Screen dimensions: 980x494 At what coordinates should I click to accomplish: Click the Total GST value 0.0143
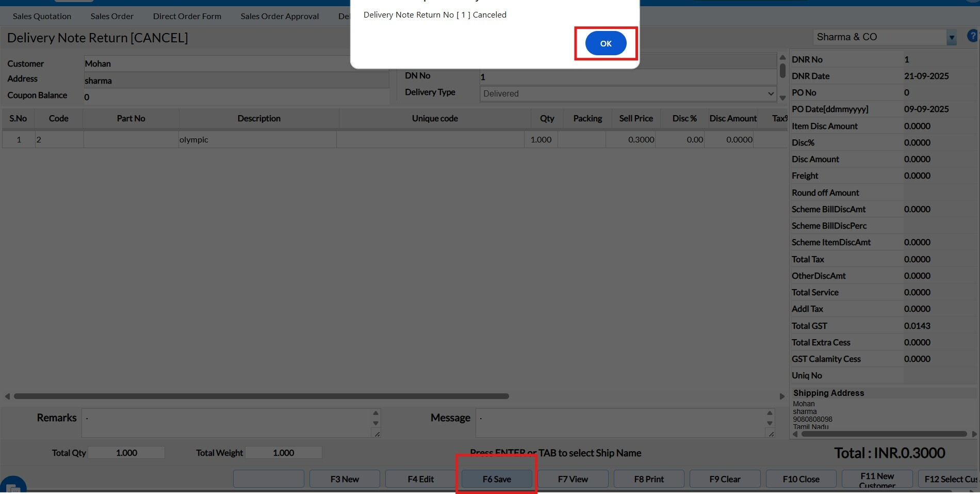click(917, 326)
